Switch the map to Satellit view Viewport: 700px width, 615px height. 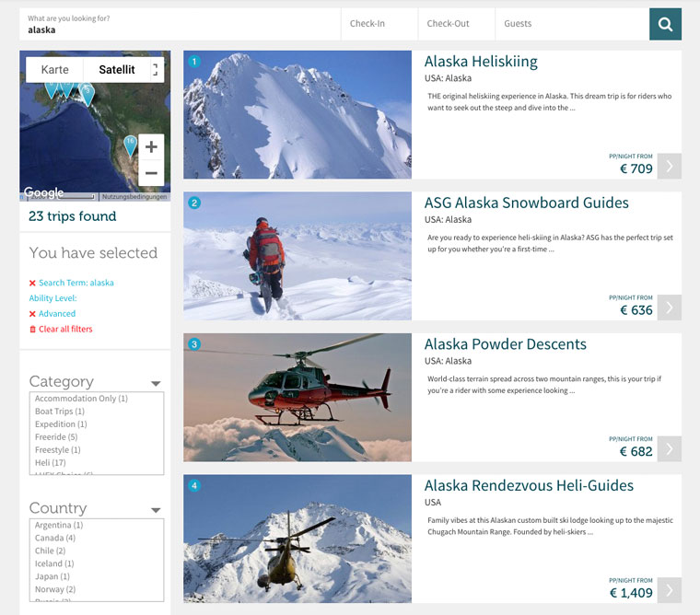(117, 70)
